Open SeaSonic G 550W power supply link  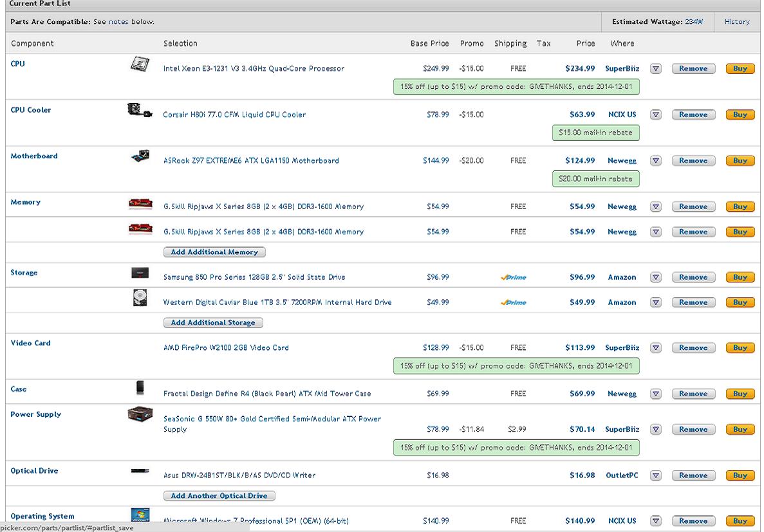pyautogui.click(x=272, y=424)
